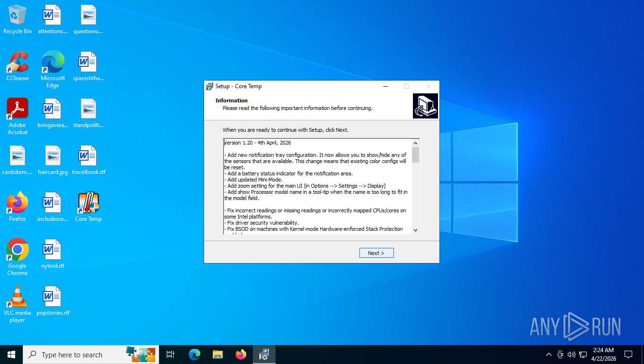Click in the Type here to search box
Image resolution: width=644 pixels, height=364 pixels.
91,355
